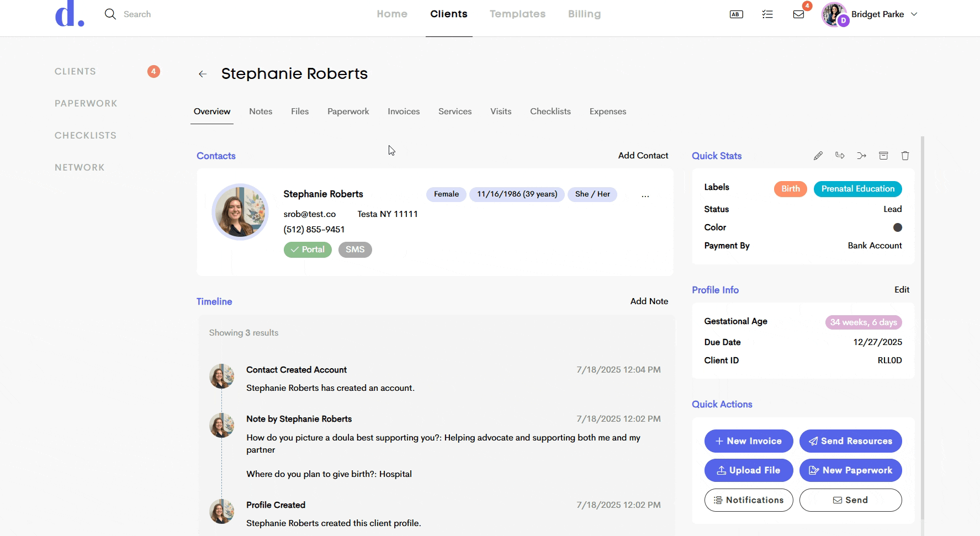980x536 pixels.
Task: Click Stephanie Roberts' contact photo
Action: pyautogui.click(x=240, y=212)
